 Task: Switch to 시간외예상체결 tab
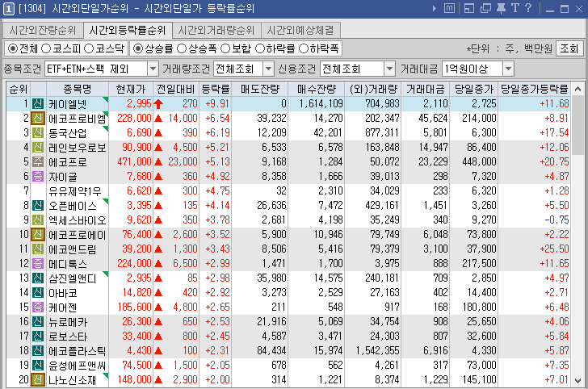pyautogui.click(x=300, y=30)
